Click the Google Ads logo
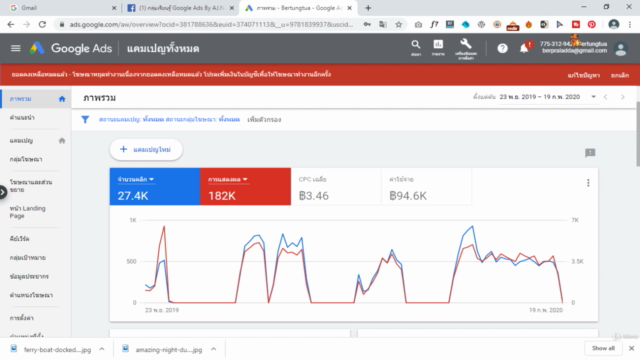Image resolution: width=640 pixels, height=360 pixels. pos(37,49)
